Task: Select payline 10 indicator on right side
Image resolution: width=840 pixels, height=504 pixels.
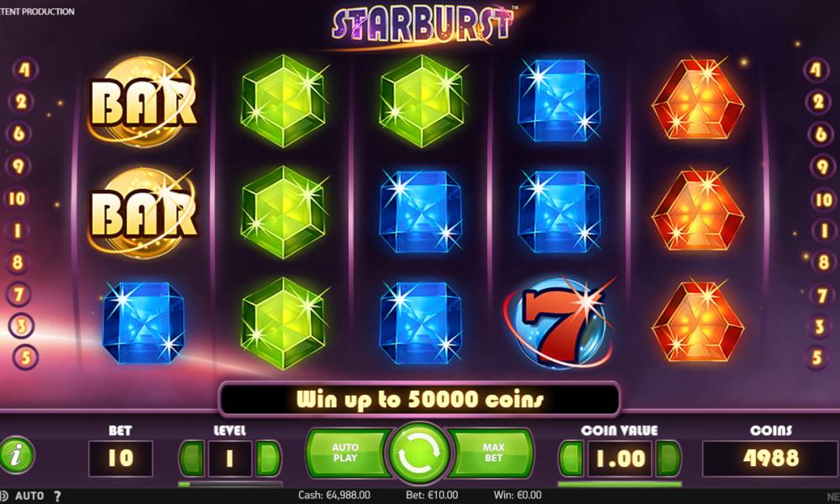Action: pos(823,199)
